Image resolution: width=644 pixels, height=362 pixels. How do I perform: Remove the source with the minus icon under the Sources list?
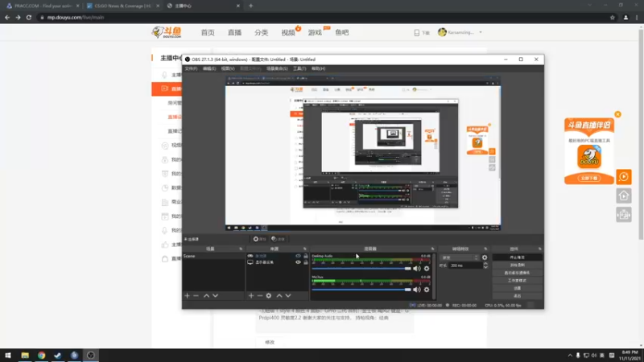(259, 295)
